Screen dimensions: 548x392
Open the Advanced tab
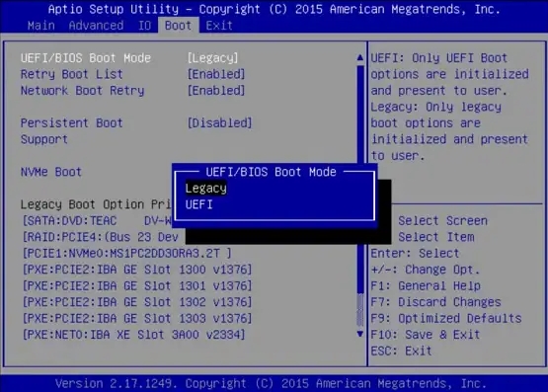(96, 26)
